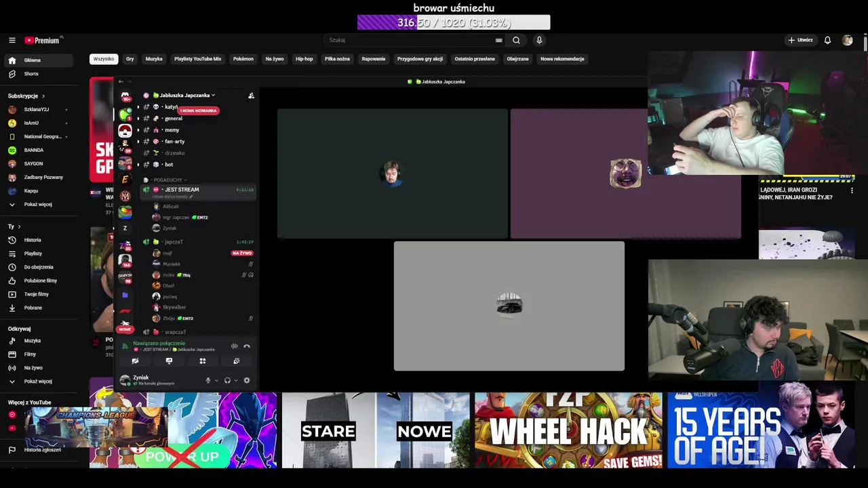Select Nowe rekomendacje chip
This screenshot has height=488, width=868.
[x=562, y=59]
